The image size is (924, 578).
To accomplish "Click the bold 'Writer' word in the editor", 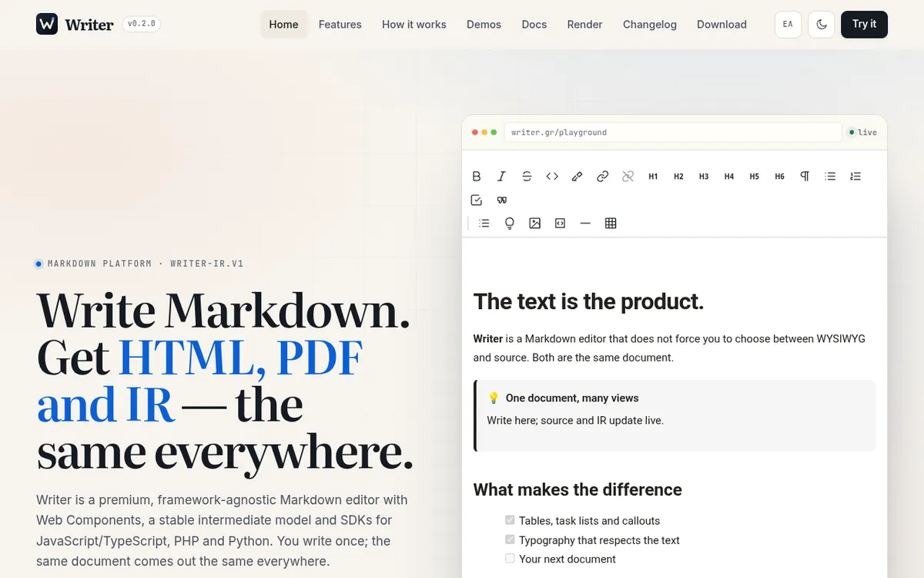I will 488,339.
